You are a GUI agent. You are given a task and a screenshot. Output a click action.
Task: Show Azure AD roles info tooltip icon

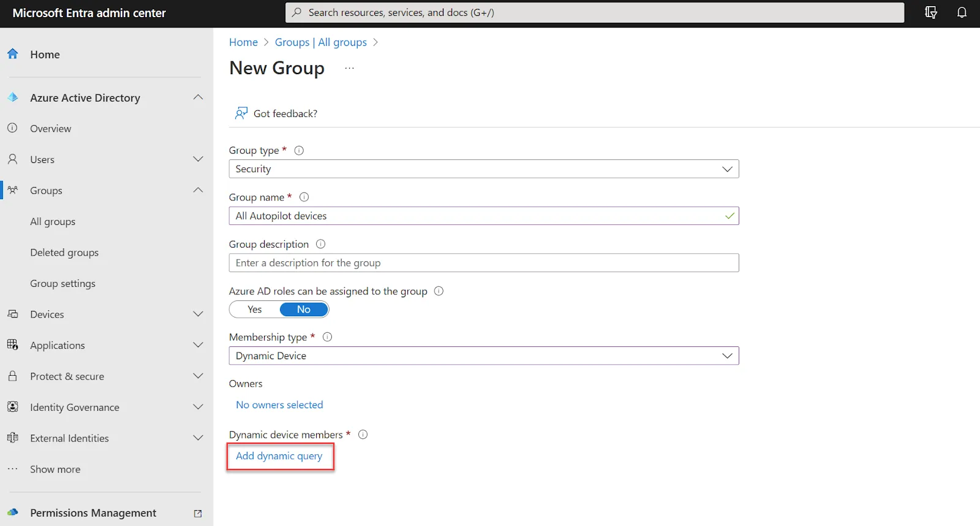pyautogui.click(x=439, y=291)
